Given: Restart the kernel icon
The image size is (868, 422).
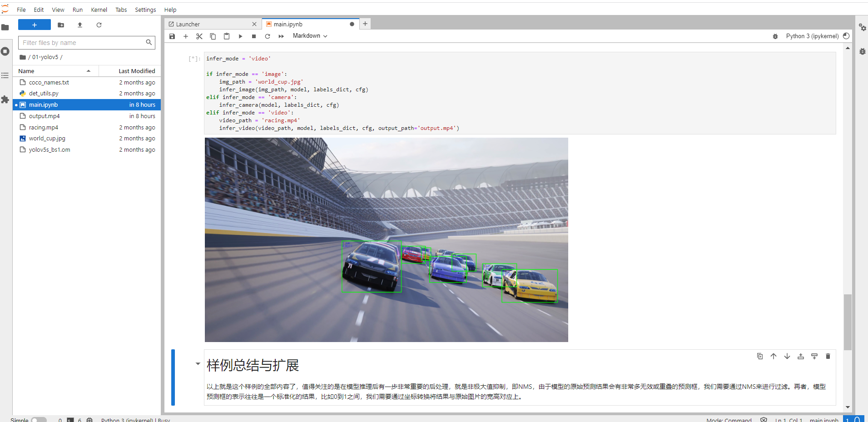Looking at the screenshot, I should tap(268, 36).
